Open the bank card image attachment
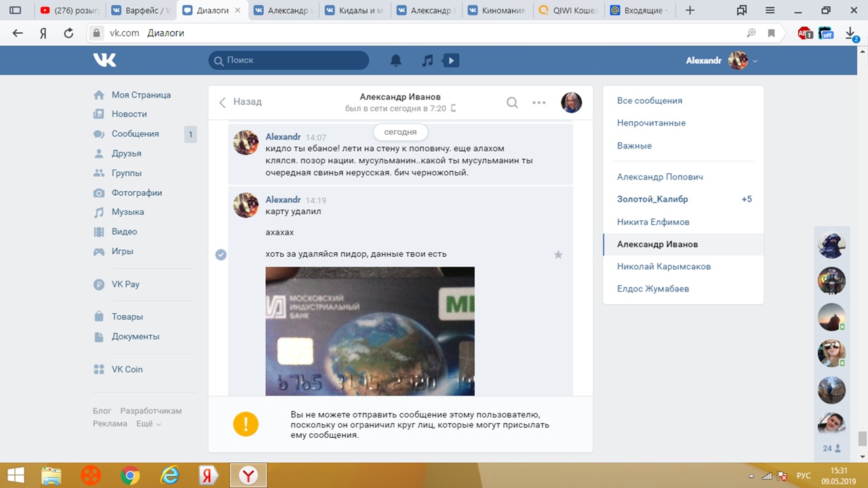 (370, 331)
